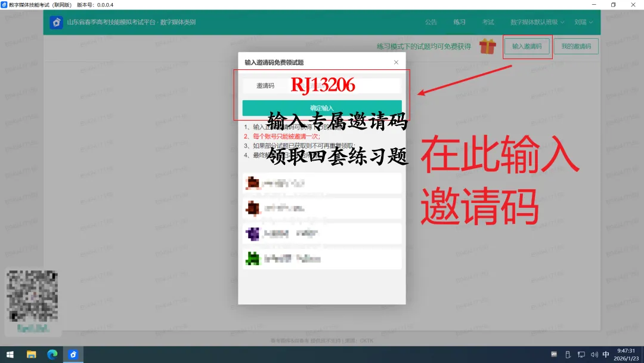This screenshot has height=363, width=644.
Task: Click the app icon in the title bar
Action: (4, 5)
